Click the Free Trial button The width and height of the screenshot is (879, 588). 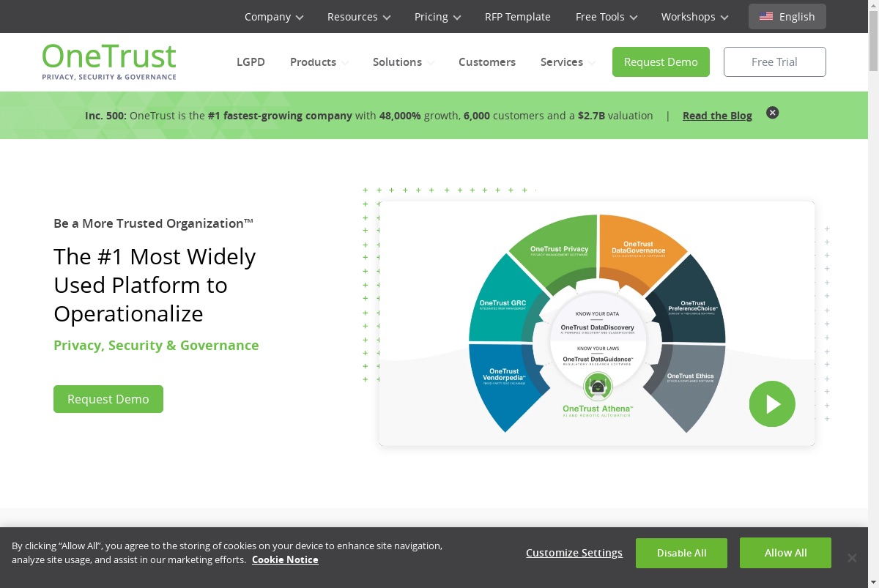click(x=774, y=62)
